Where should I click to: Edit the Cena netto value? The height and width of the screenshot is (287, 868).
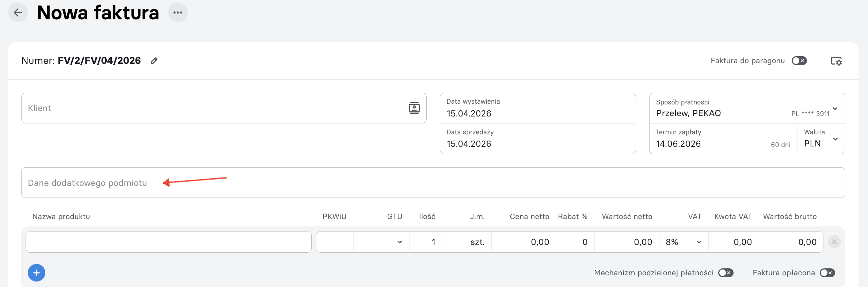click(x=524, y=242)
